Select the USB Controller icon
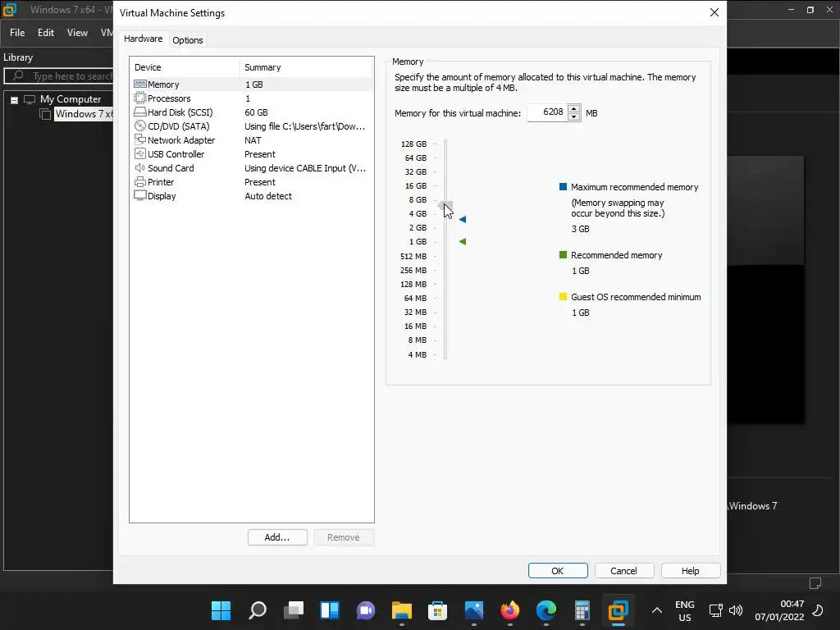This screenshot has height=630, width=840. [x=139, y=153]
